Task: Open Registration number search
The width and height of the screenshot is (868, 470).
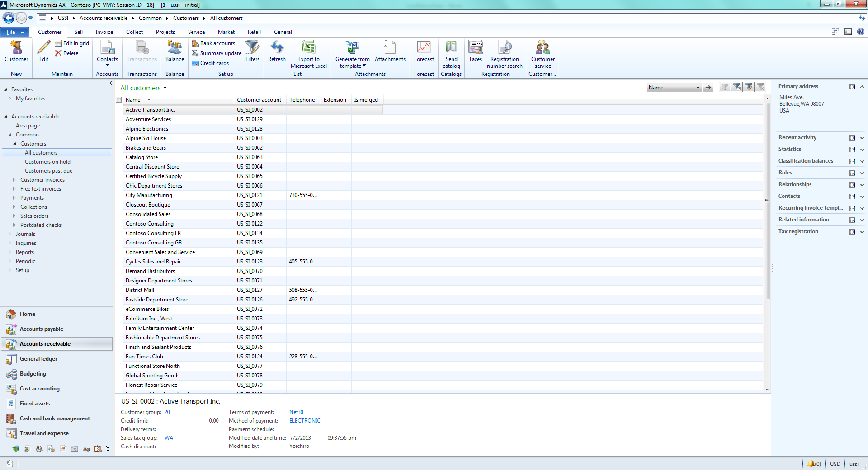Action: point(505,54)
